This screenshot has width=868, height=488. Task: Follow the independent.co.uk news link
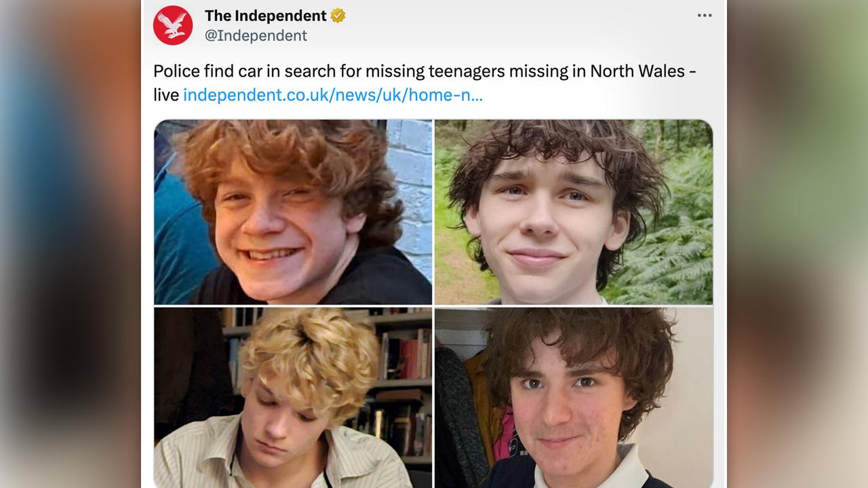pos(333,95)
